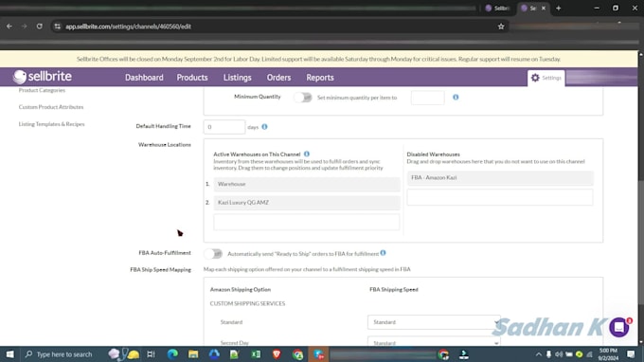Open the Reports menu
Image resolution: width=644 pixels, height=362 pixels.
pyautogui.click(x=320, y=78)
